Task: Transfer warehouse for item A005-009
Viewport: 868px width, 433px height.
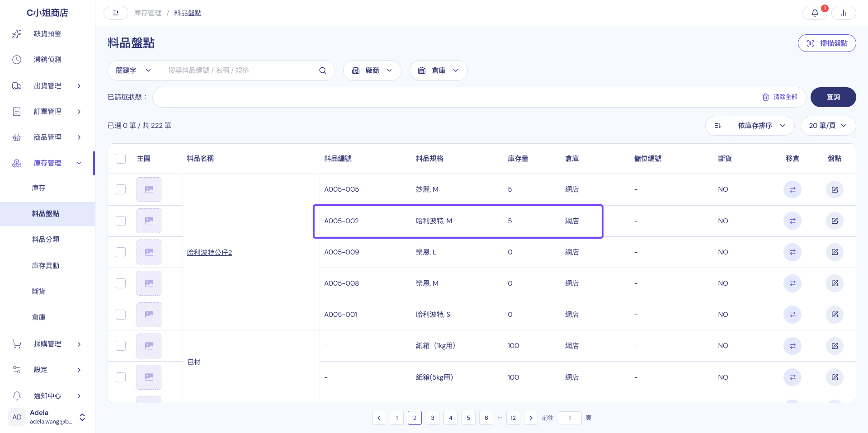Action: pos(793,252)
